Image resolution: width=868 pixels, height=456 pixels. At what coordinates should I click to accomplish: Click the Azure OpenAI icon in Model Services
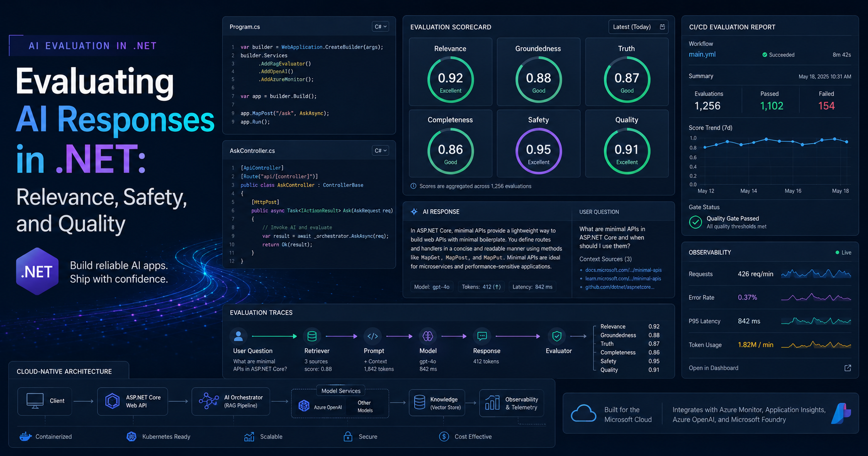[x=304, y=406]
